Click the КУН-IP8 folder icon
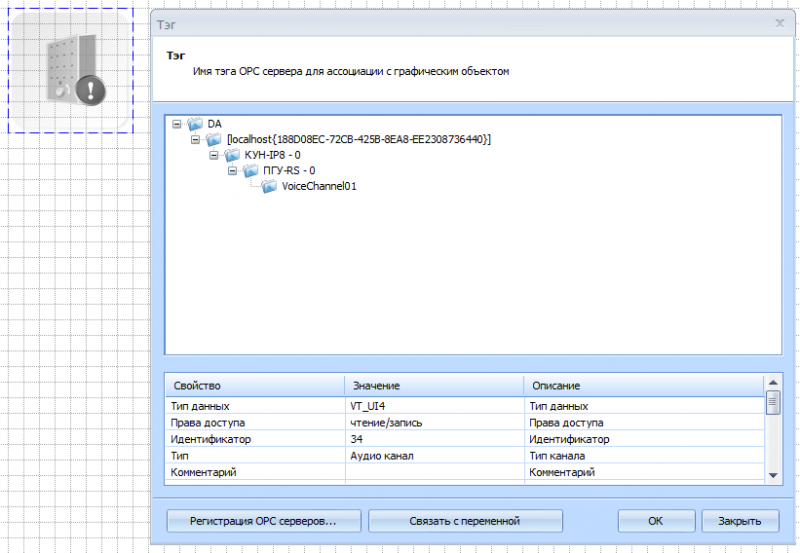800x553 pixels. pos(232,155)
